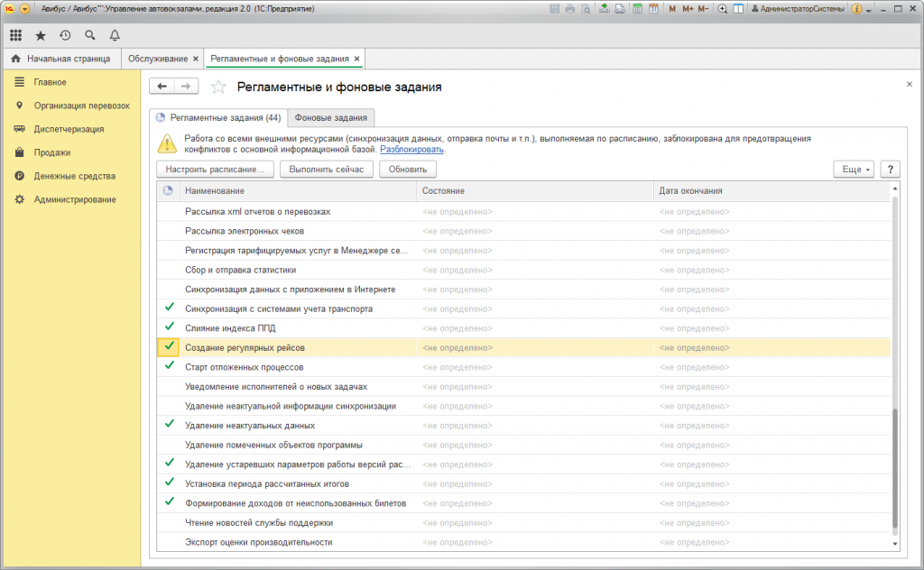Image resolution: width=924 pixels, height=570 pixels.
Task: Open Favorites star in top toolbar
Action: (x=41, y=35)
